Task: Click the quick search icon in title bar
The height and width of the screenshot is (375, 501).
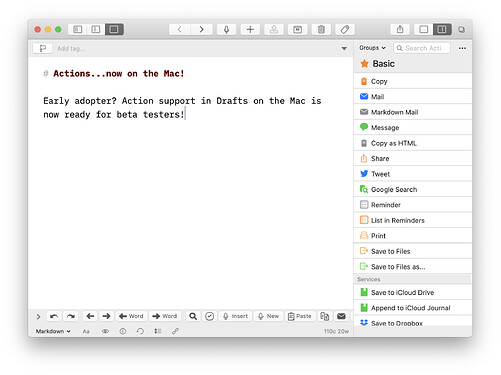Action: tap(461, 30)
